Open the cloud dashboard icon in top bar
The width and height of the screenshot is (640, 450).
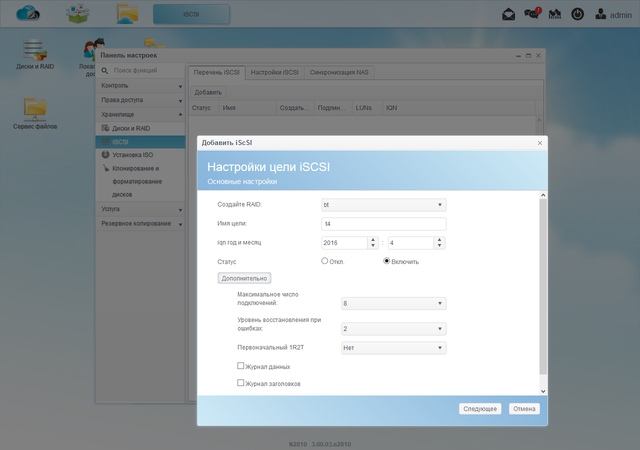point(28,13)
